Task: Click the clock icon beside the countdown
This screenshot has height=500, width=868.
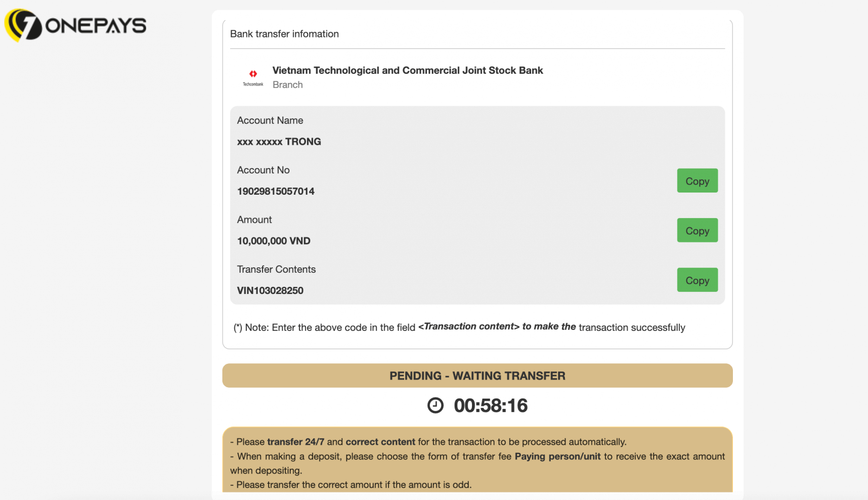Action: pyautogui.click(x=435, y=406)
